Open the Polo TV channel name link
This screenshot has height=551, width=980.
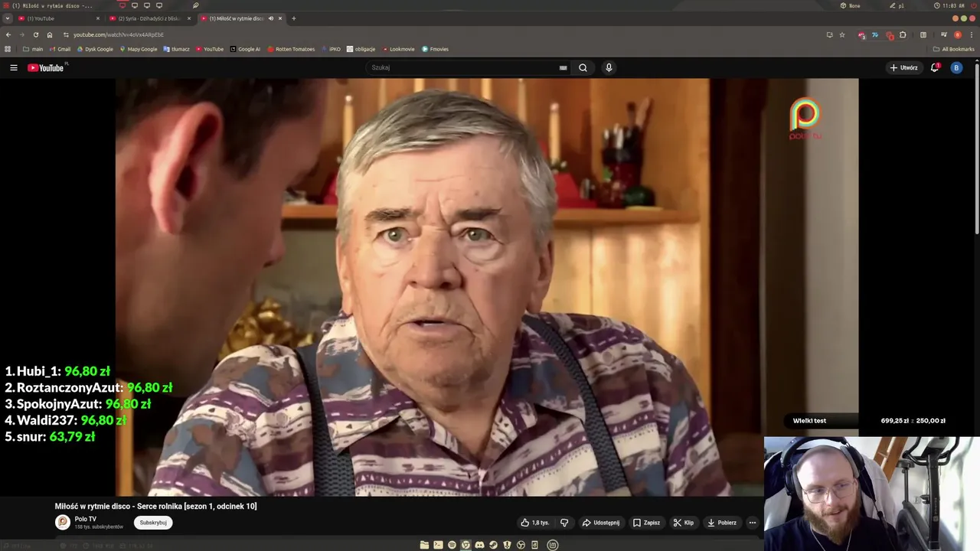(x=85, y=519)
